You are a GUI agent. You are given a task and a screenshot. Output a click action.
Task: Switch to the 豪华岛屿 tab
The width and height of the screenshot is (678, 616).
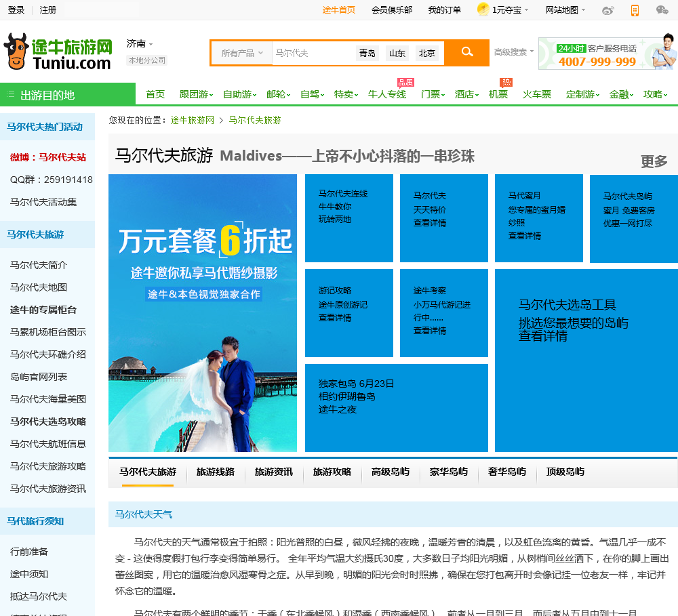click(x=449, y=472)
